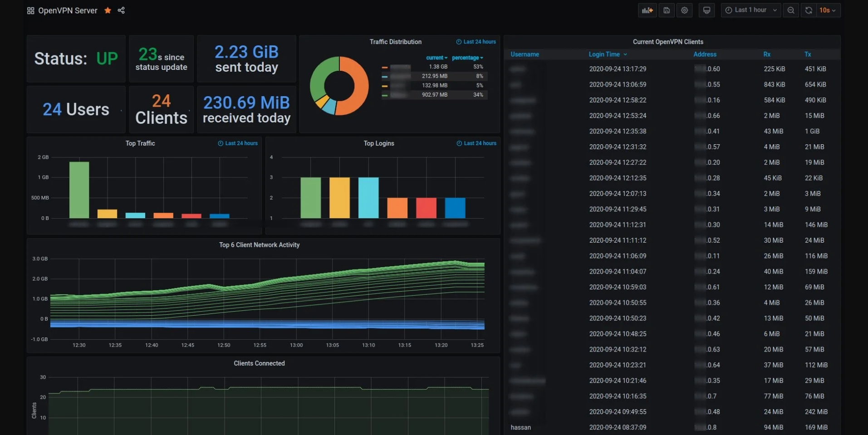Click the 77 MiB Rx cell
The width and height of the screenshot is (868, 435).
tap(773, 396)
